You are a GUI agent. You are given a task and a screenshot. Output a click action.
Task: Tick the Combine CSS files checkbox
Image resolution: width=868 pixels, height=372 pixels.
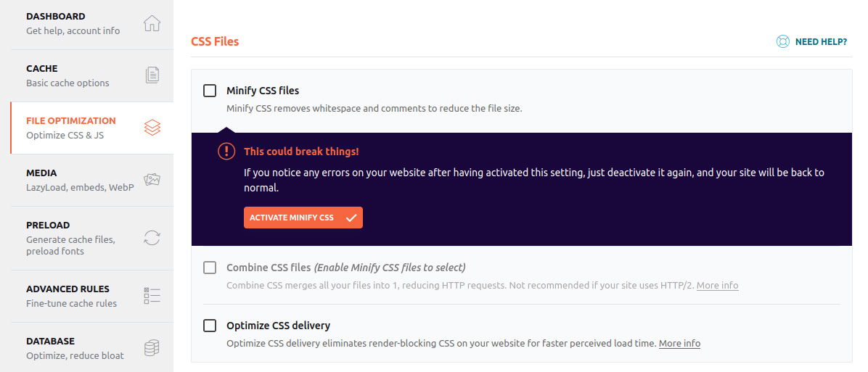click(x=210, y=268)
